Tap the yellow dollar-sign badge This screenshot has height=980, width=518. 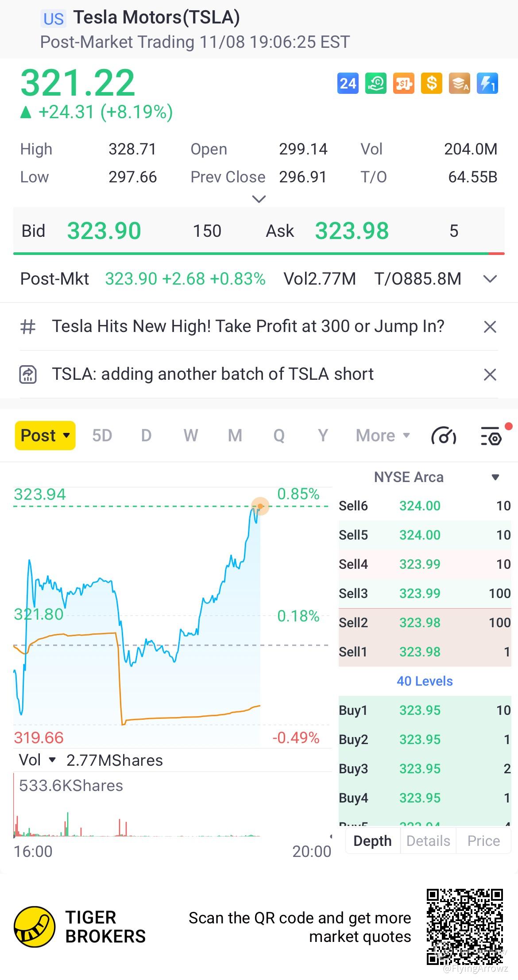pyautogui.click(x=432, y=84)
